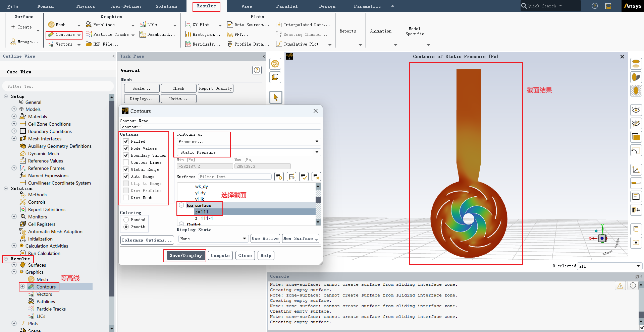Click the Surfaces Filter Text field

(235, 177)
